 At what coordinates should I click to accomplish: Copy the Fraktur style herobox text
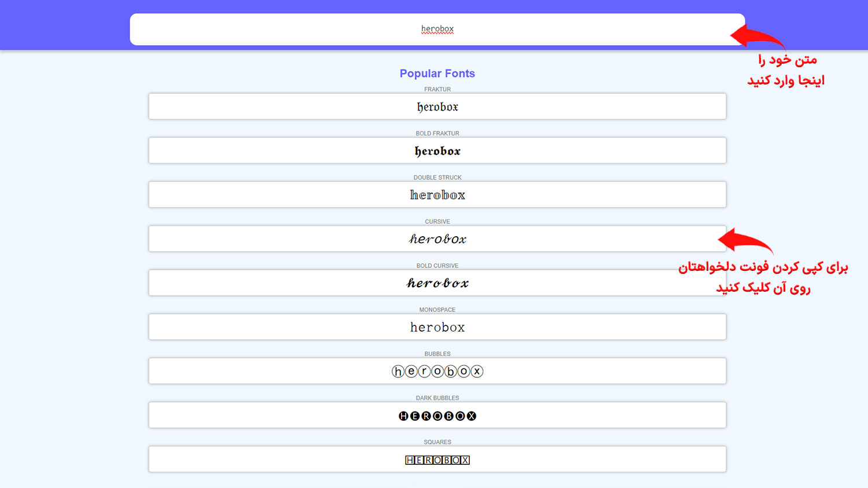pos(437,107)
